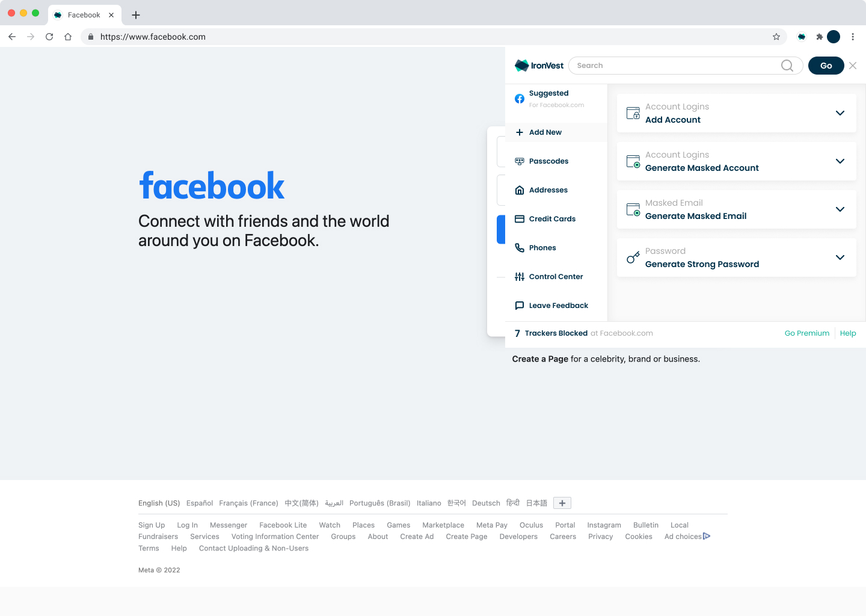Click the site lock icon in address bar
The height and width of the screenshot is (616, 866).
coord(91,37)
